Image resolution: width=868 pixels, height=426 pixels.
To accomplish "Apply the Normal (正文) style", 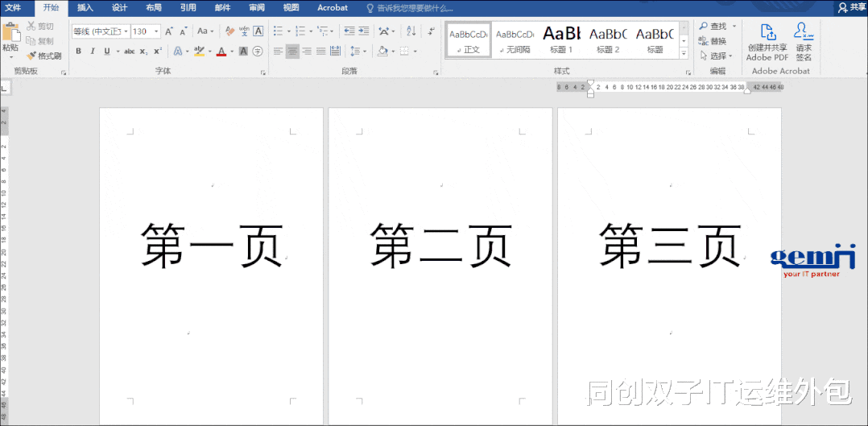I will coord(469,39).
